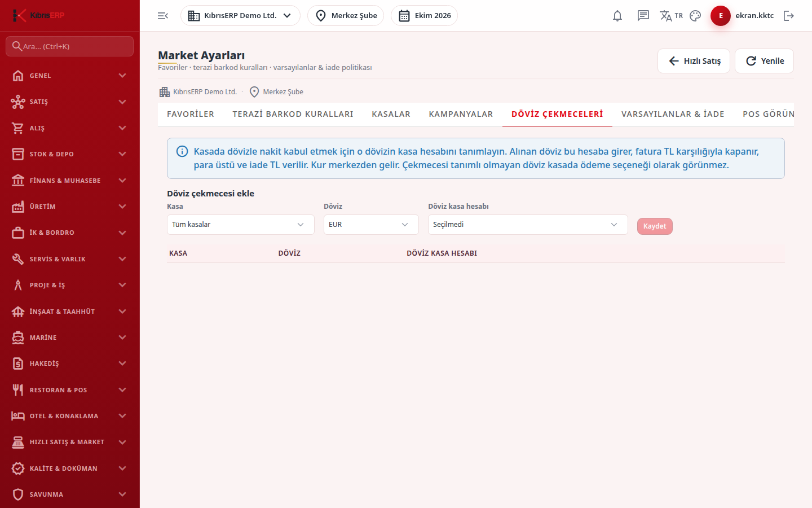Open the Restoran & POS icon
812x508 pixels.
(18, 390)
